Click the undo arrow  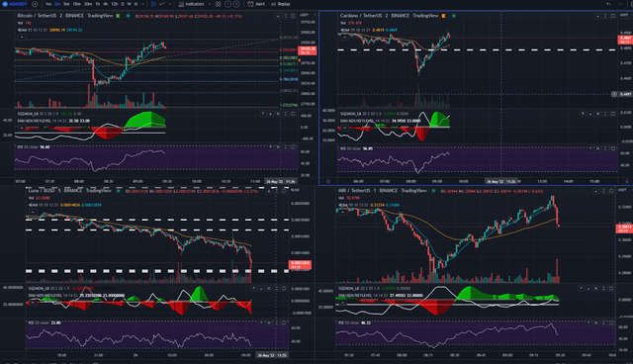(x=609, y=4)
